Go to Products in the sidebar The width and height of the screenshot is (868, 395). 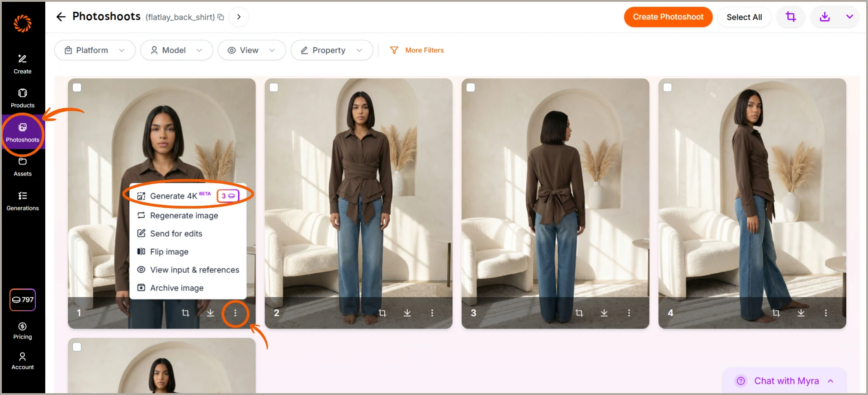coord(23,98)
